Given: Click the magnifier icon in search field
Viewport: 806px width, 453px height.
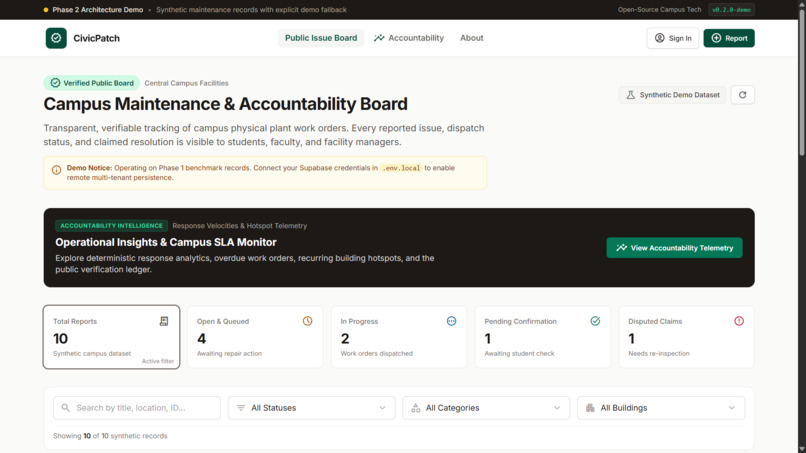Looking at the screenshot, I should point(65,408).
